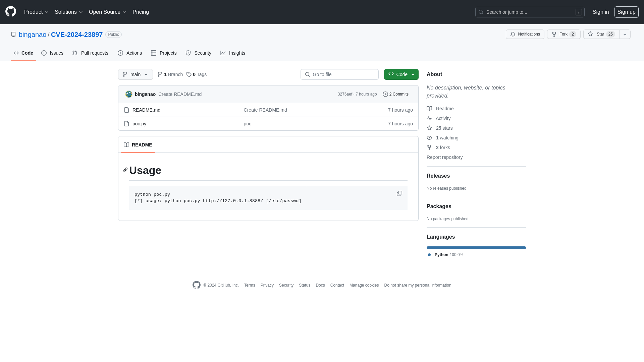Open the Releases section heading
644x362 pixels.
coord(438,176)
